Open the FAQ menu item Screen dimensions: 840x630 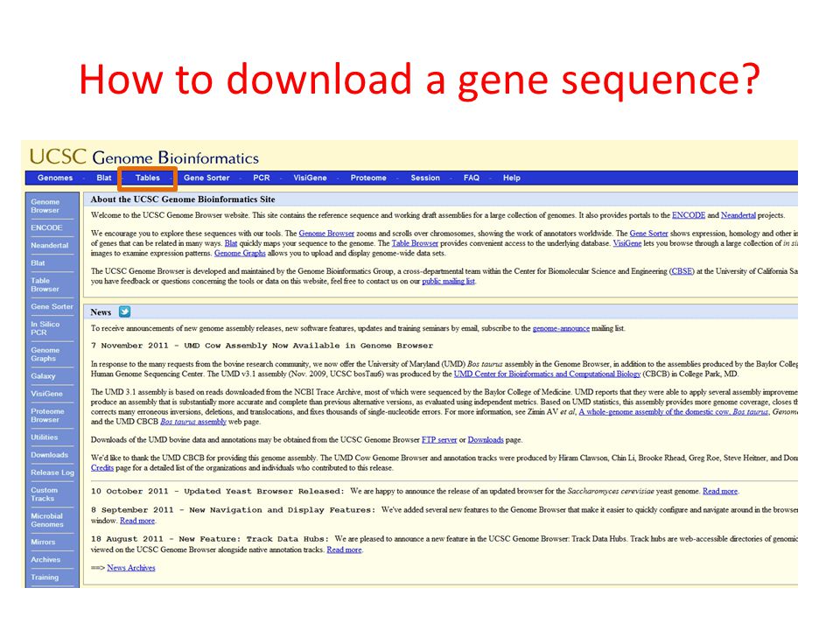[472, 178]
